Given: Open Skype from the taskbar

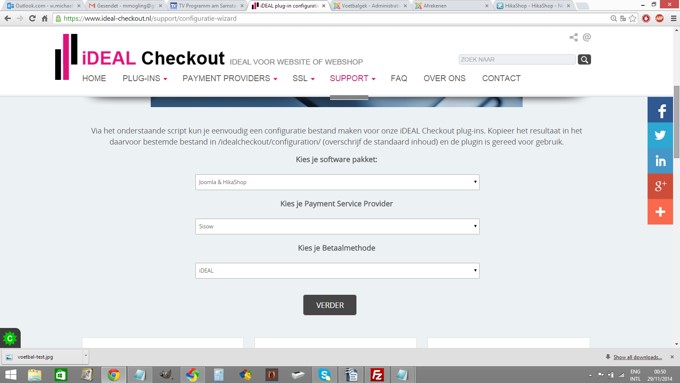Looking at the screenshot, I should tap(324, 375).
